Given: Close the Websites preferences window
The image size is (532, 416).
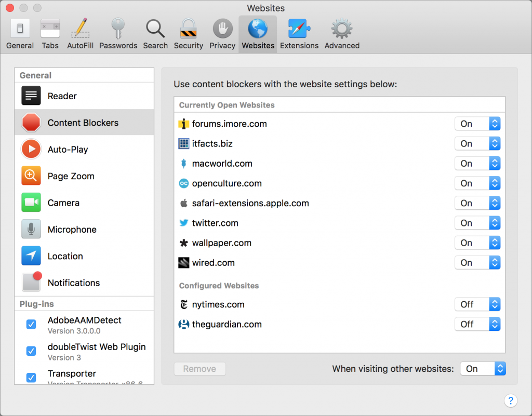Looking at the screenshot, I should point(10,8).
